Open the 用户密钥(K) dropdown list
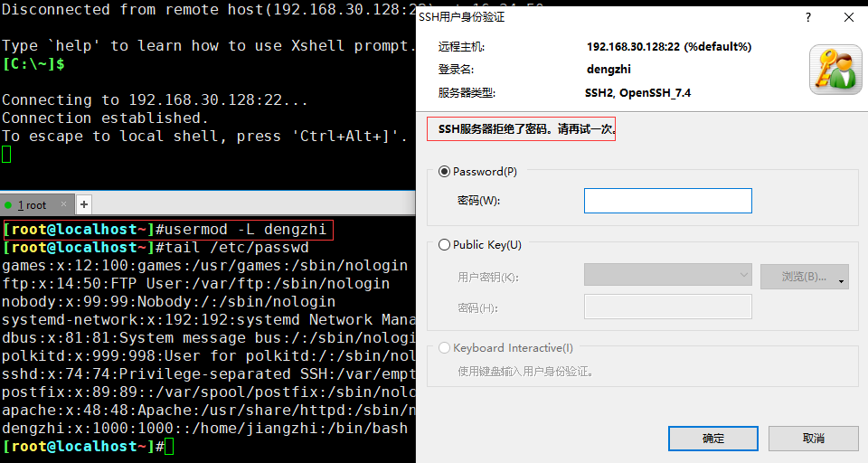The height and width of the screenshot is (463, 868). [x=667, y=275]
